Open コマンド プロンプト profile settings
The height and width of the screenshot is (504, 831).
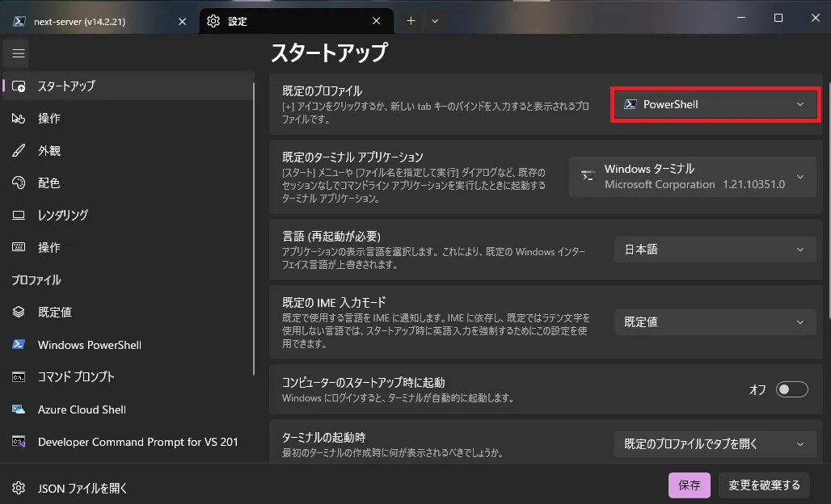pyautogui.click(x=129, y=377)
